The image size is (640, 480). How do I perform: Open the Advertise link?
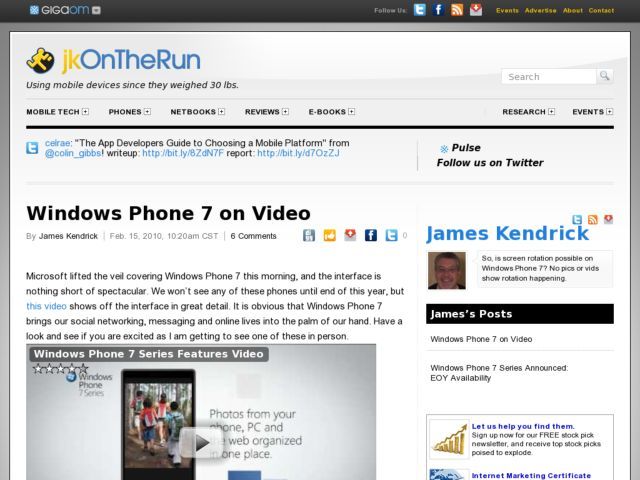(540, 11)
